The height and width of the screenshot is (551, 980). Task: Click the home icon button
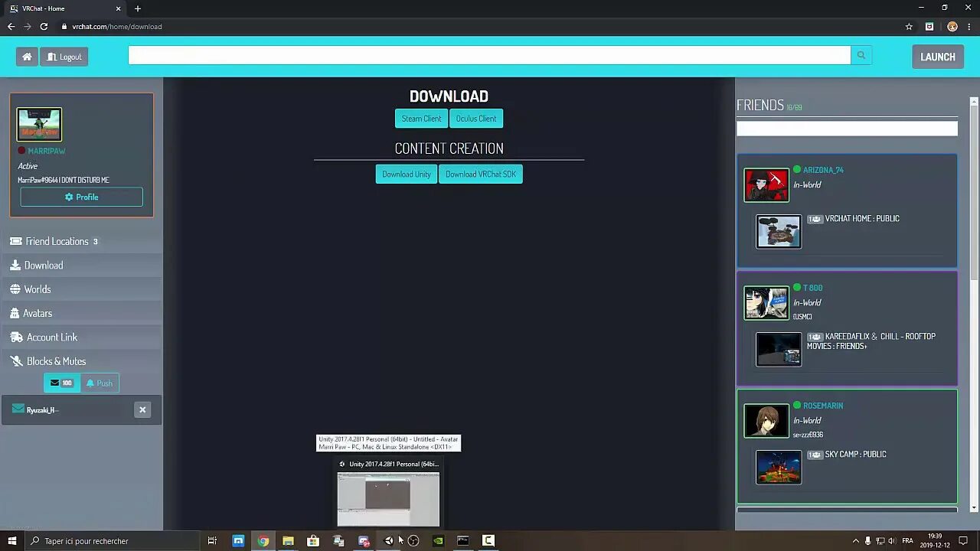point(27,57)
